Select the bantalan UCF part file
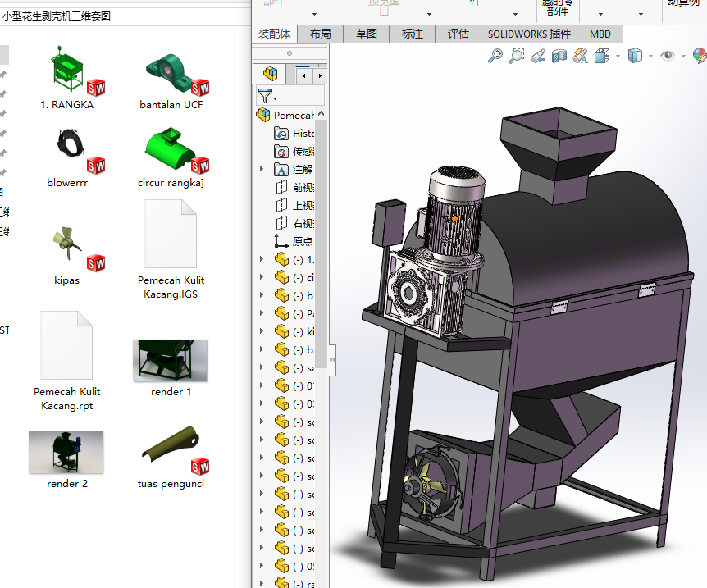The width and height of the screenshot is (707, 588). 171,74
